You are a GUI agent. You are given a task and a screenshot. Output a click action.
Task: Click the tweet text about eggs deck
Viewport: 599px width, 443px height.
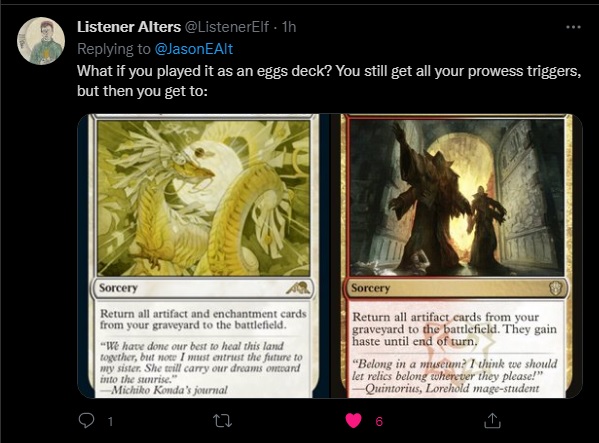329,81
